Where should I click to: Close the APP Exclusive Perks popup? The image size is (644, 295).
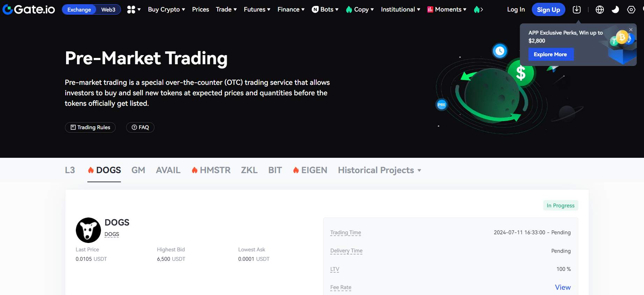click(631, 30)
